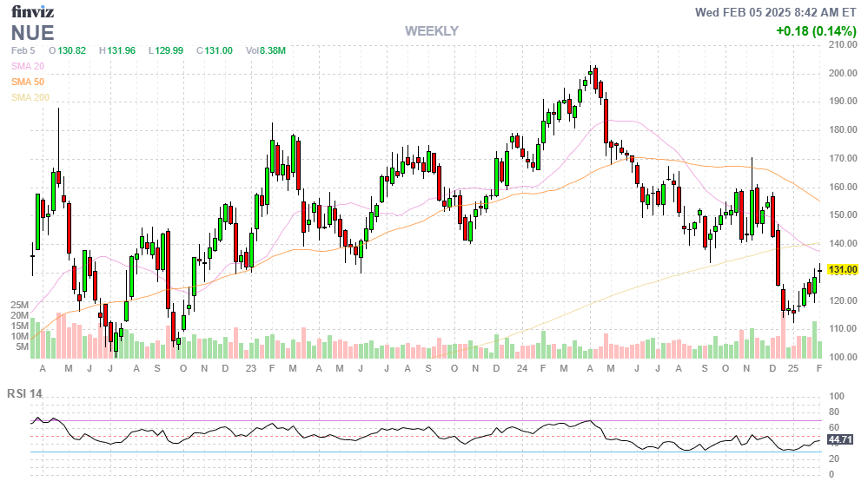The height and width of the screenshot is (488, 868).
Task: Click the Low value 129.99
Action: 165,51
